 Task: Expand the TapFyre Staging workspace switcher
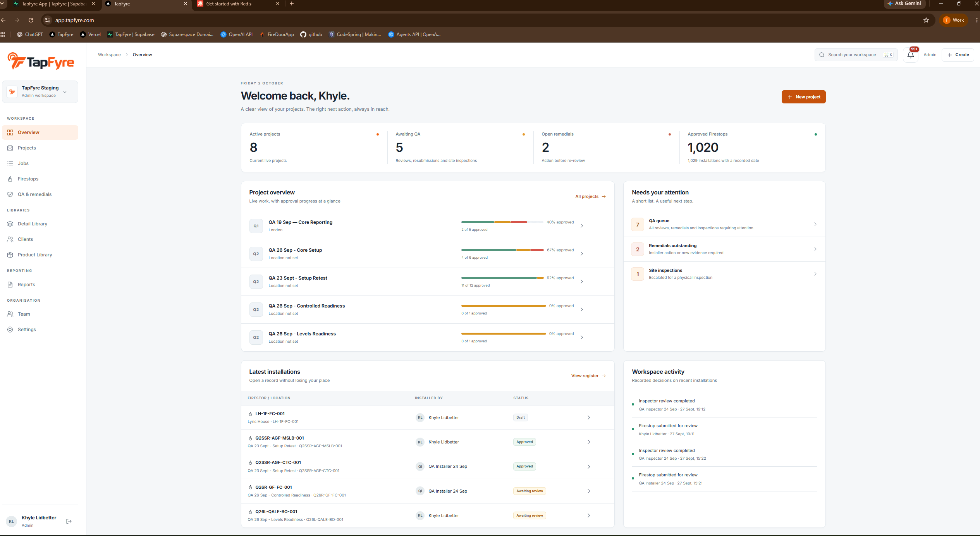click(40, 92)
